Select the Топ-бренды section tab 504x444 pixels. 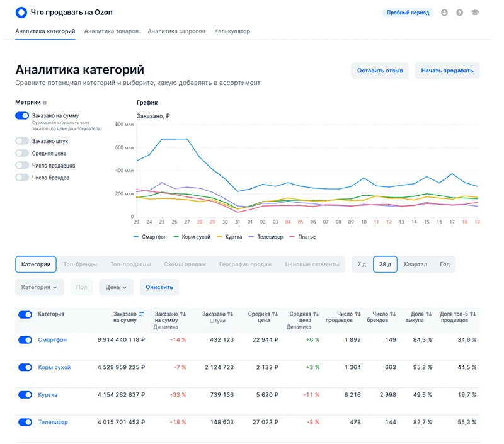(x=80, y=265)
